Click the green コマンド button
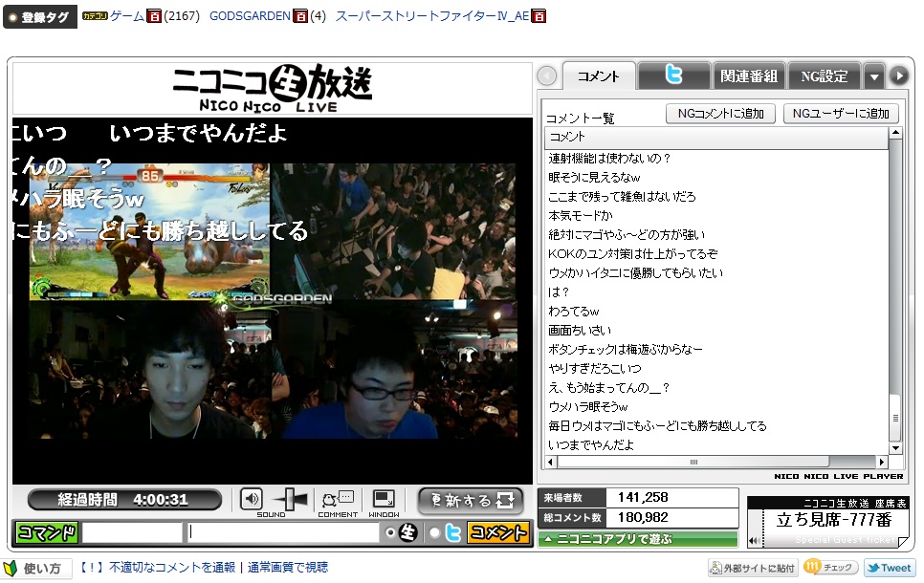The image size is (924, 583). click(47, 532)
